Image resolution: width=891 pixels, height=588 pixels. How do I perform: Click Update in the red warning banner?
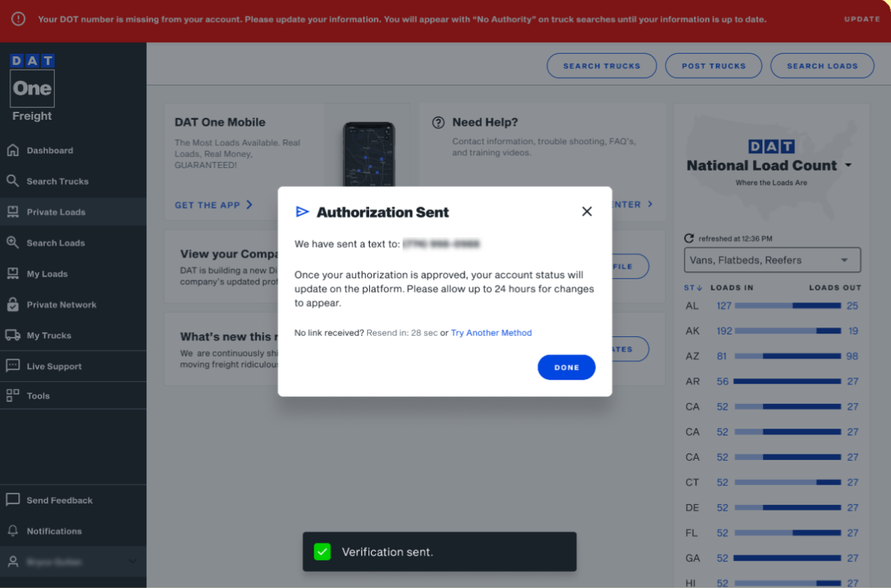tap(862, 19)
